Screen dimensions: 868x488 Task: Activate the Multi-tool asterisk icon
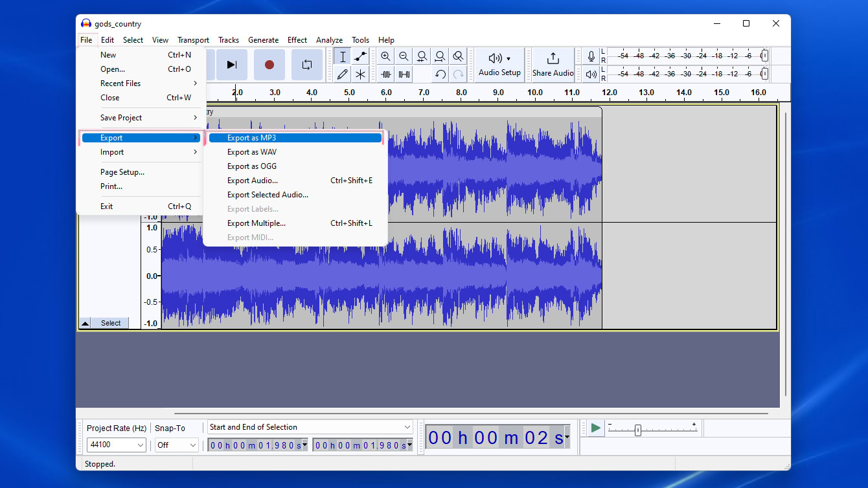pos(361,74)
